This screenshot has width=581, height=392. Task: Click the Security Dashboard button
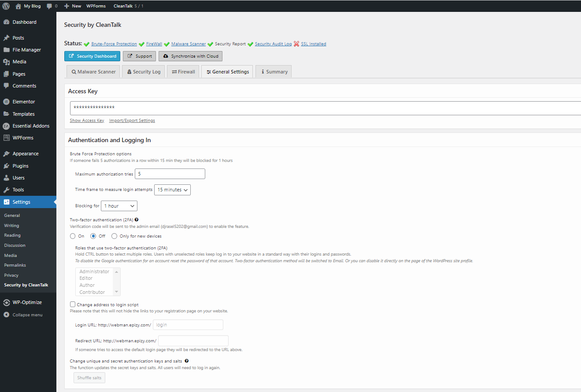tap(92, 56)
